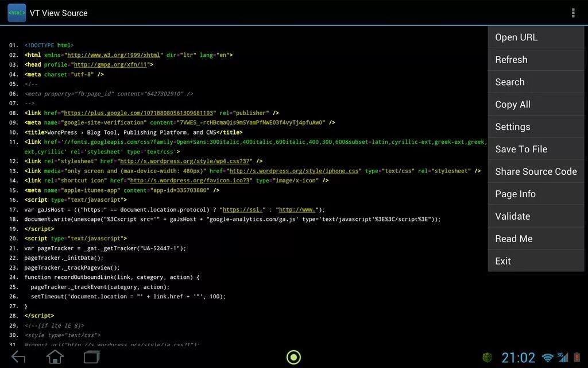Viewport: 588px width, 368px height.
Task: Tap the <!DOCTYPE html> line
Action: point(49,45)
